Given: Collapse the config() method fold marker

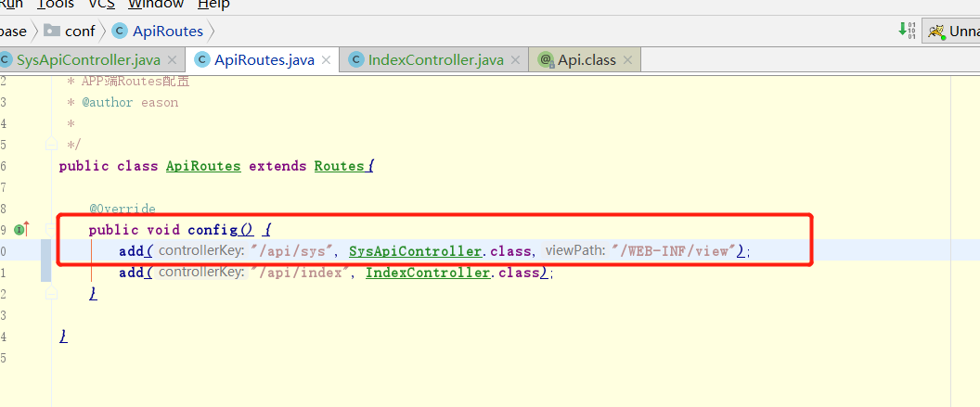Looking at the screenshot, I should tap(52, 229).
